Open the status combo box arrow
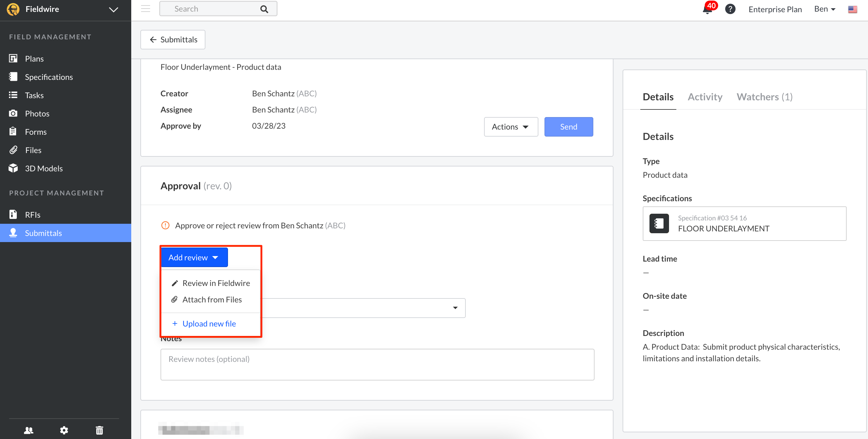Viewport: 868px width, 439px height. (x=455, y=308)
